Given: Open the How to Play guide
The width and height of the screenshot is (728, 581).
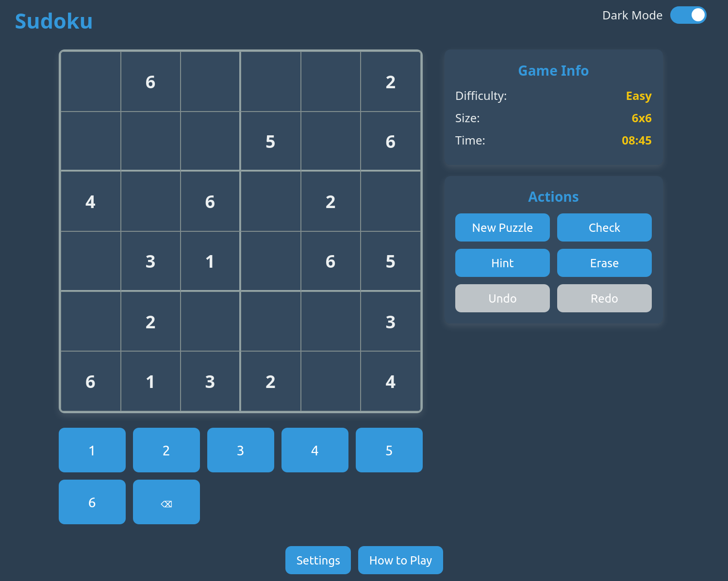Looking at the screenshot, I should pos(400,560).
